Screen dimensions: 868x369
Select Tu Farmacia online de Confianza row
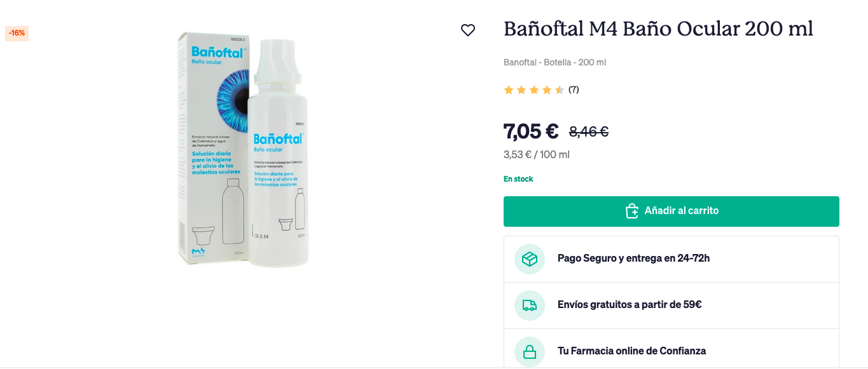(x=672, y=351)
